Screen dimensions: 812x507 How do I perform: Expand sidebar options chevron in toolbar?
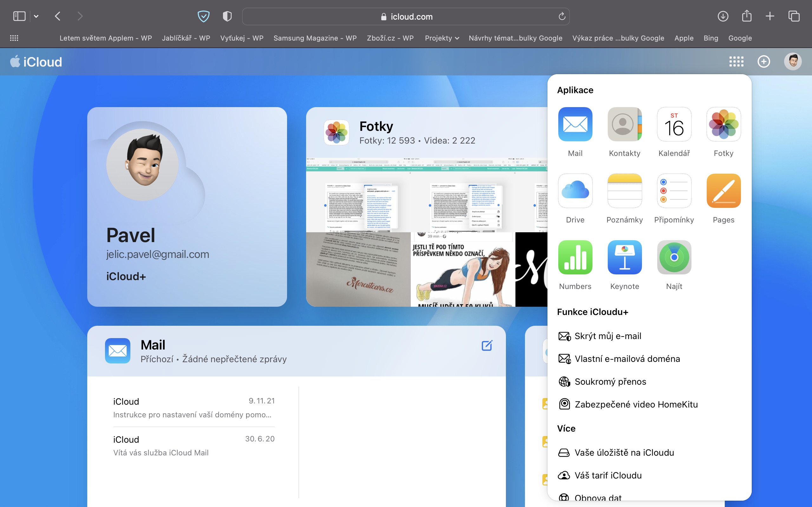[x=36, y=16]
